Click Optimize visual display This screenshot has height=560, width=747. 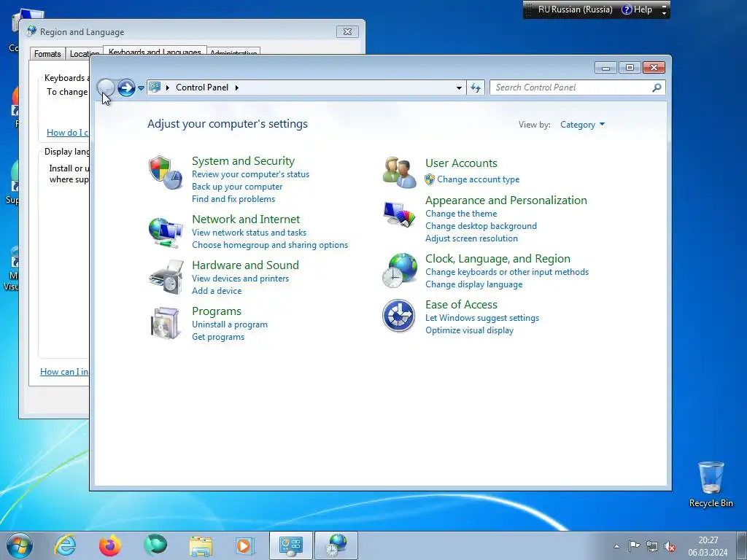[469, 330]
